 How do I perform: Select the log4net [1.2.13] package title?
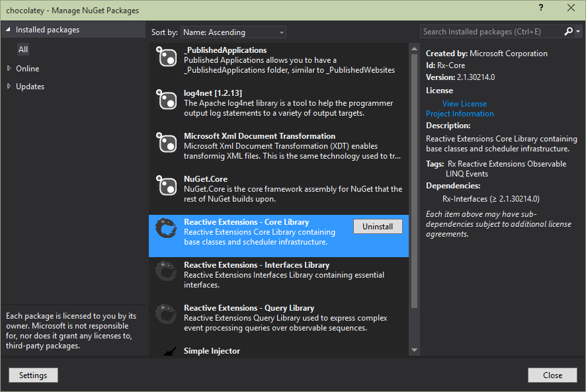(x=213, y=93)
